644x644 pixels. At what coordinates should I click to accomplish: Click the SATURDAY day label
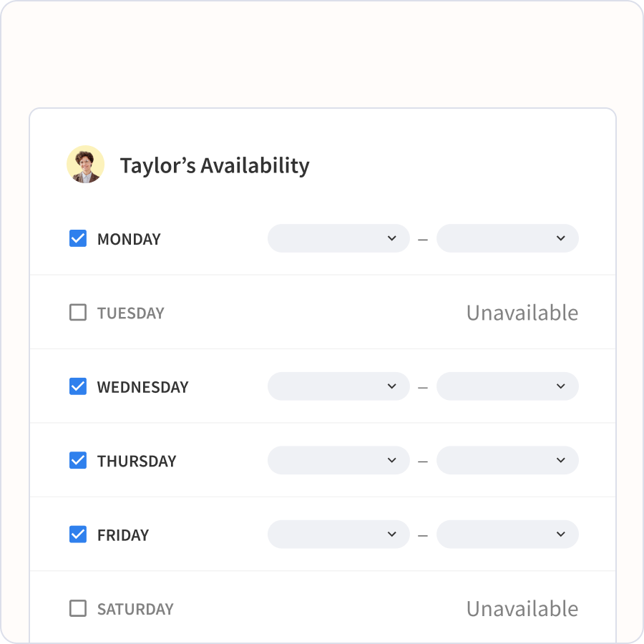coord(135,610)
